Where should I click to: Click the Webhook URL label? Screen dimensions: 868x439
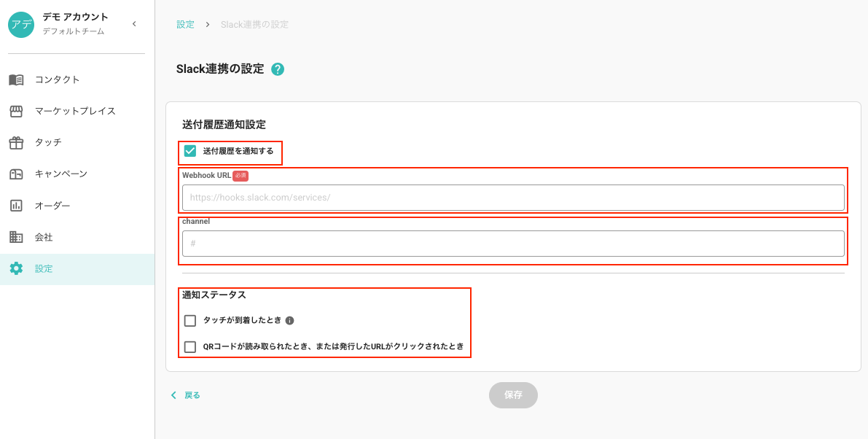tap(206, 176)
